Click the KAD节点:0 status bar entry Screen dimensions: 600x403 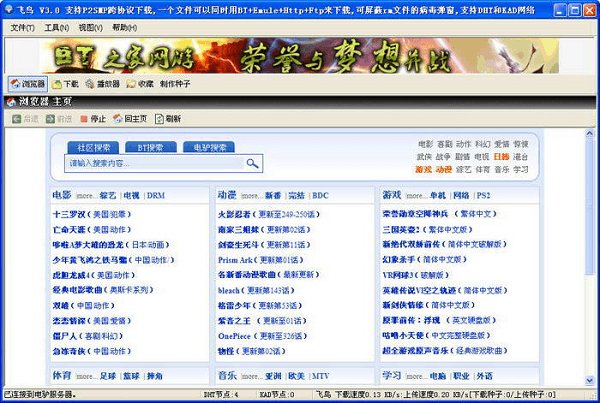(x=277, y=394)
